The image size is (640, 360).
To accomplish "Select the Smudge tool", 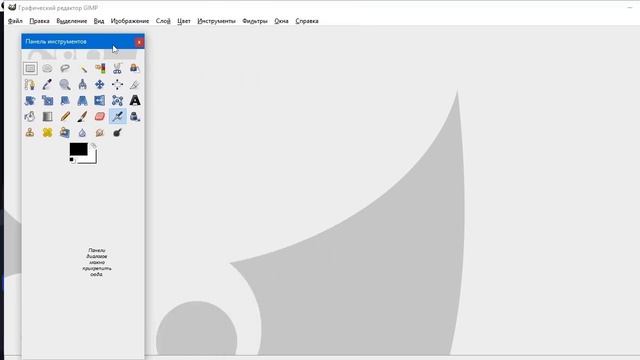I will [100, 133].
